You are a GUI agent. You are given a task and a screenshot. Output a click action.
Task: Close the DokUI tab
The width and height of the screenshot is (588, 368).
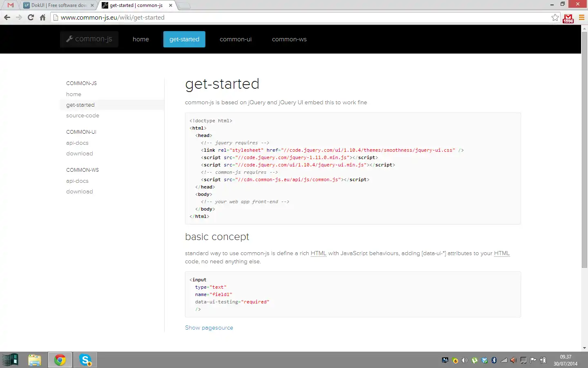coord(92,5)
